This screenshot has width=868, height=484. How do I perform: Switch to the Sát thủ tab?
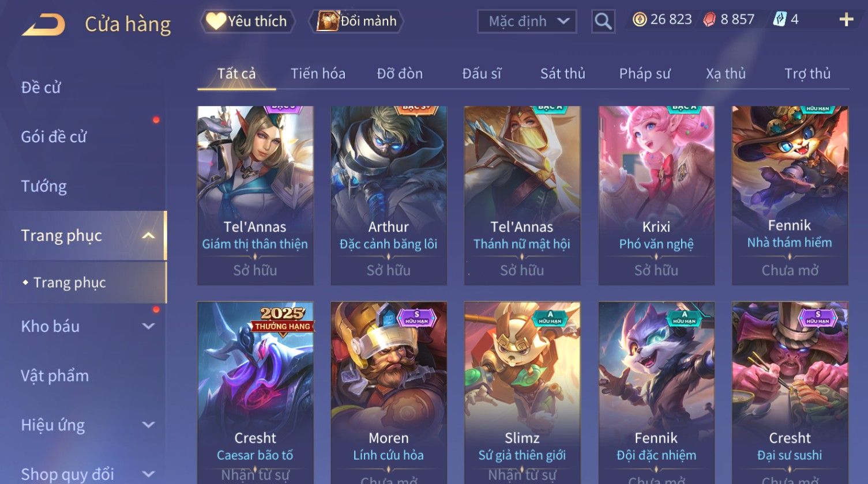pyautogui.click(x=562, y=74)
